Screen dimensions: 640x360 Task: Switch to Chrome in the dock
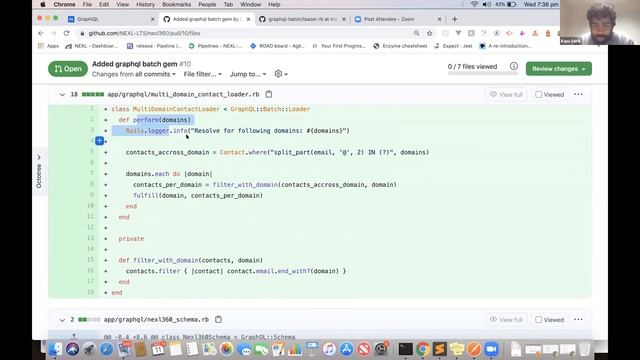tap(423, 349)
